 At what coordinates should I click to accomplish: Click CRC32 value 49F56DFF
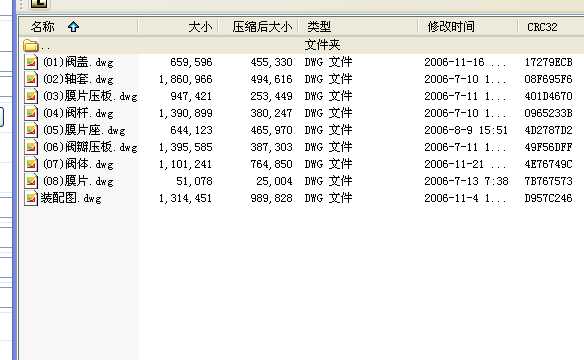pyautogui.click(x=548, y=147)
